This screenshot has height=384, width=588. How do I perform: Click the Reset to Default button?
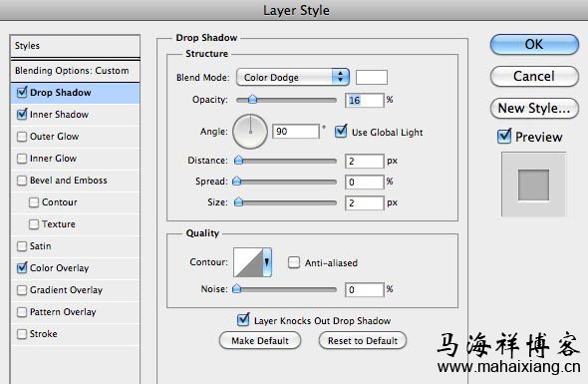[x=363, y=340]
